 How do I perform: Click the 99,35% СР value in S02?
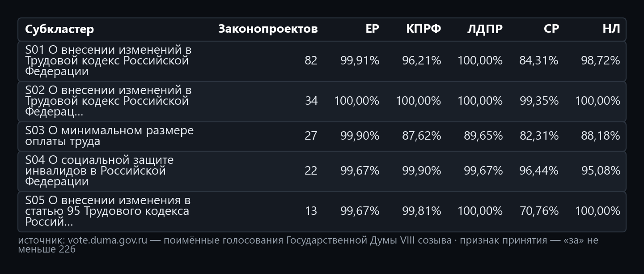[x=539, y=101]
